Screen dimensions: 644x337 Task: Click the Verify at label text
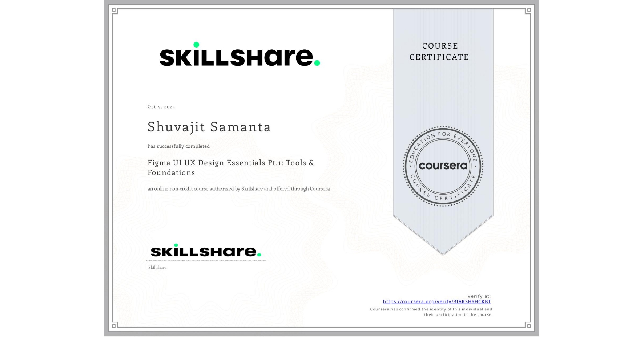coord(479,296)
